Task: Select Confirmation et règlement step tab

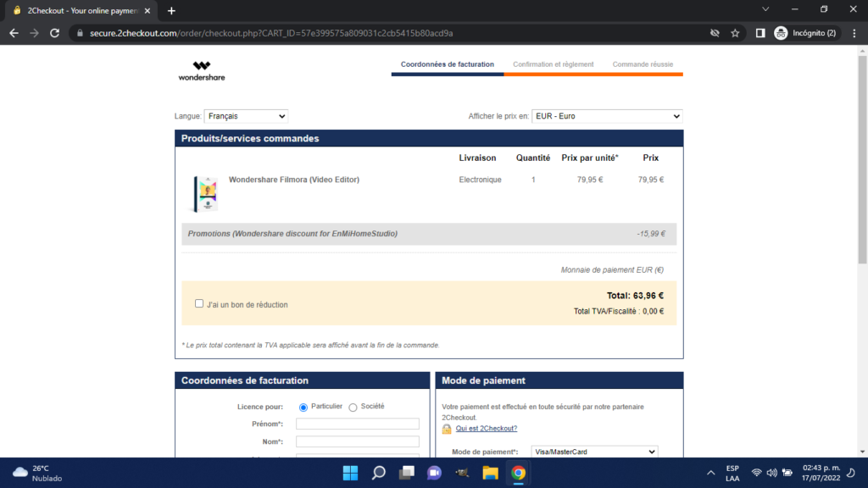Action: (x=553, y=64)
